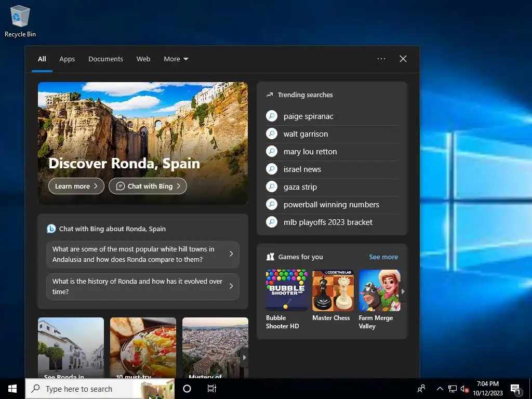Click the taskbar search magnifier icon
This screenshot has width=532, height=399.
35,389
